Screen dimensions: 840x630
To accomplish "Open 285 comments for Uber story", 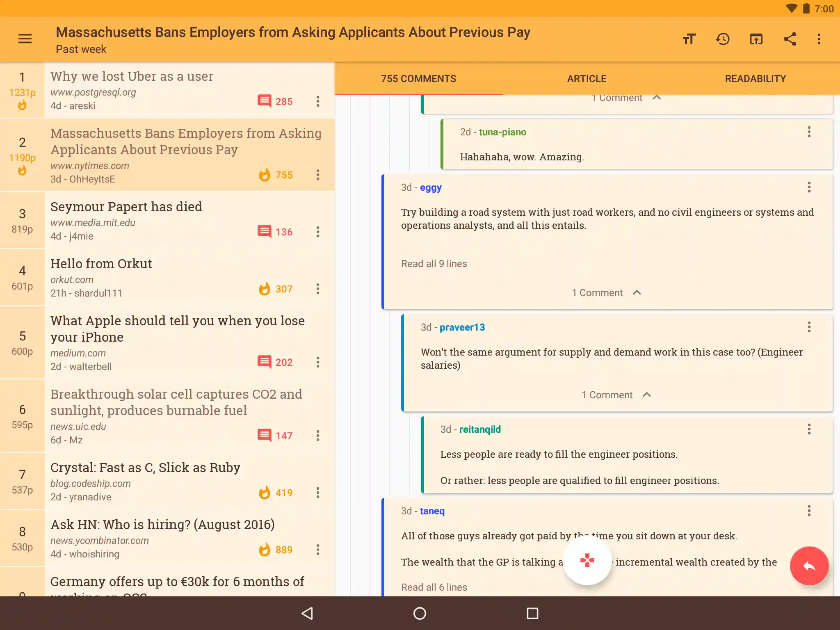I will [275, 101].
